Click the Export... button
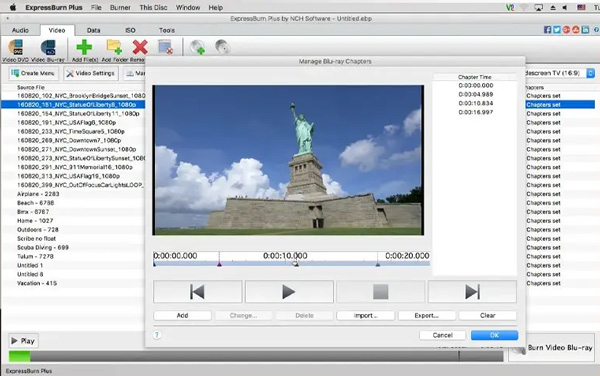This screenshot has height=376, width=600. tap(427, 316)
